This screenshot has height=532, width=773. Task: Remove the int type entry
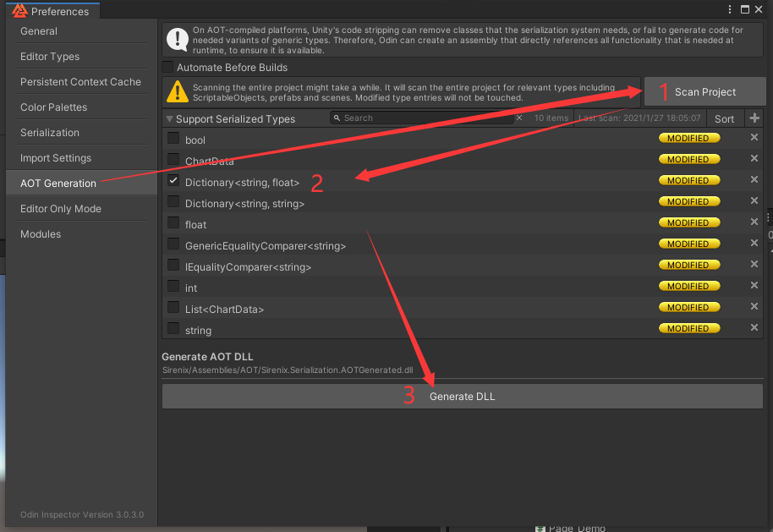tap(754, 286)
